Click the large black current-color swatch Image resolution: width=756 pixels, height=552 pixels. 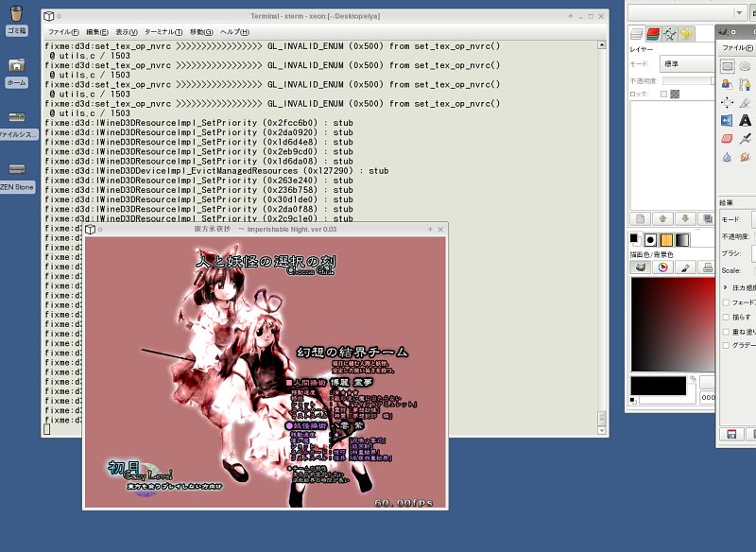[x=658, y=386]
